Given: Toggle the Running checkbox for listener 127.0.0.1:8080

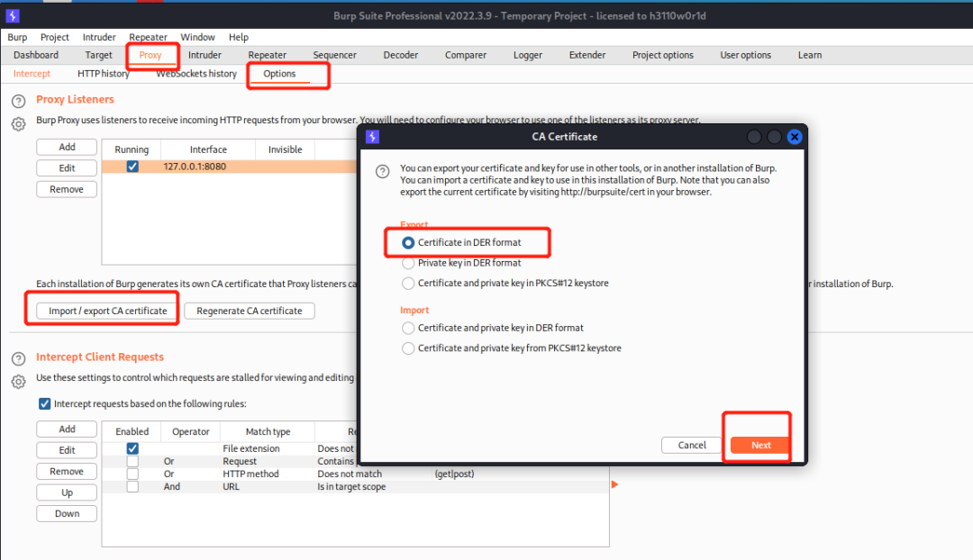Looking at the screenshot, I should coord(131,166).
